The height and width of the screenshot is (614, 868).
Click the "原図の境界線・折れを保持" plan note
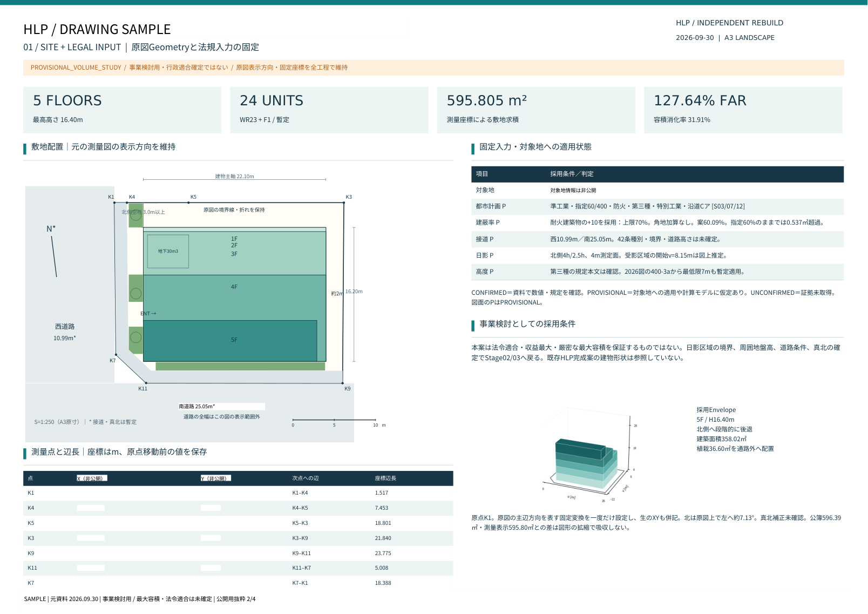click(234, 210)
